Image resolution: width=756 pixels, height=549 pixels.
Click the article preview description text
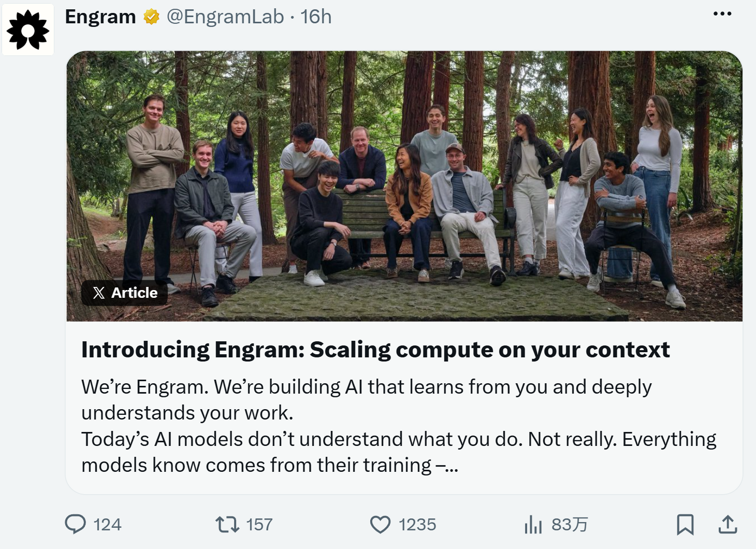399,426
